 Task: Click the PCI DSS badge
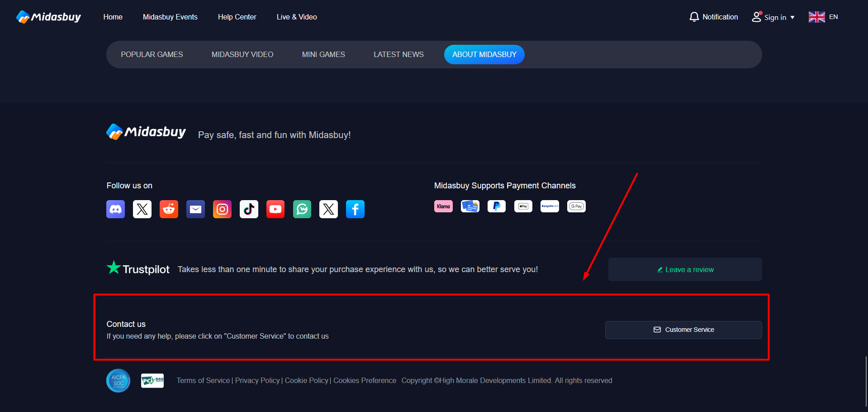pyautogui.click(x=152, y=381)
